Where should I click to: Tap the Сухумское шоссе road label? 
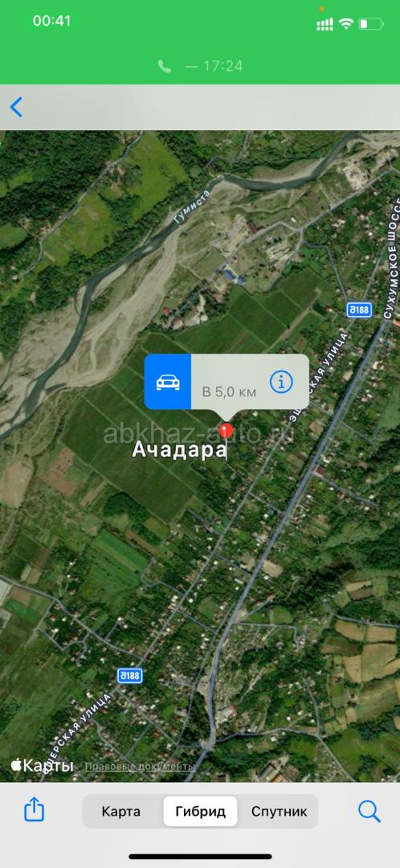point(390,268)
